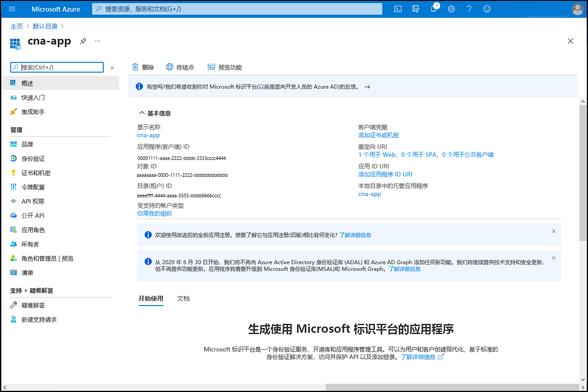Follow the arrow in the feedback banner
Viewport: 588px width, 392px height.
click(x=367, y=87)
